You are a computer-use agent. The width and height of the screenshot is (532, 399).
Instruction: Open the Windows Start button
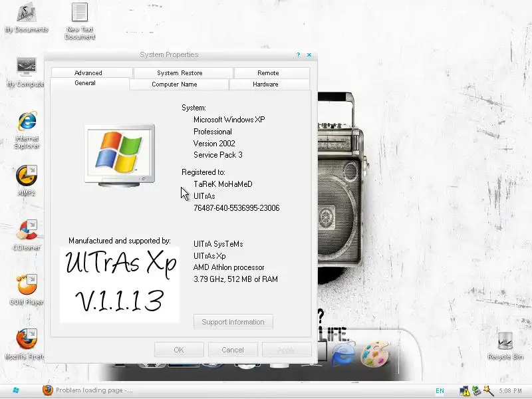click(15, 390)
